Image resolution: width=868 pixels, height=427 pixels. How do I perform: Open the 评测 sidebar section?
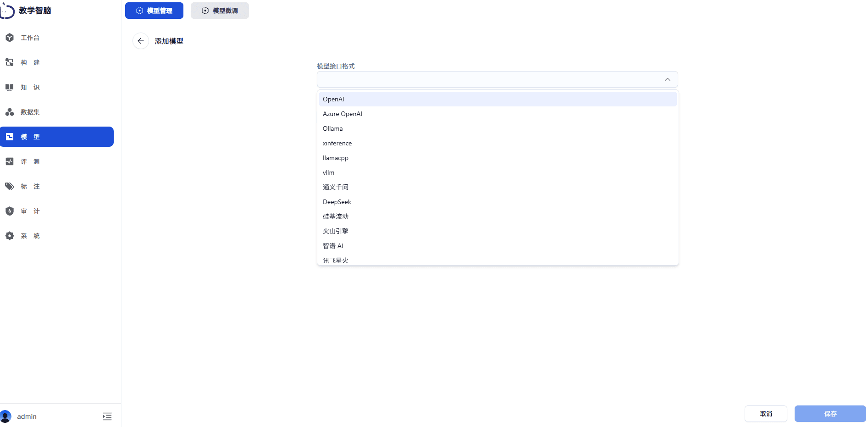point(57,161)
